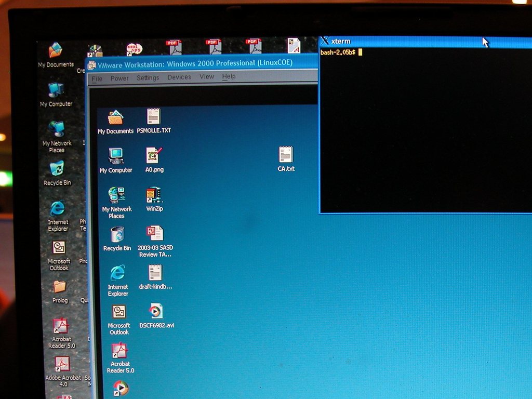Click the xterm window title bar

tap(425, 42)
